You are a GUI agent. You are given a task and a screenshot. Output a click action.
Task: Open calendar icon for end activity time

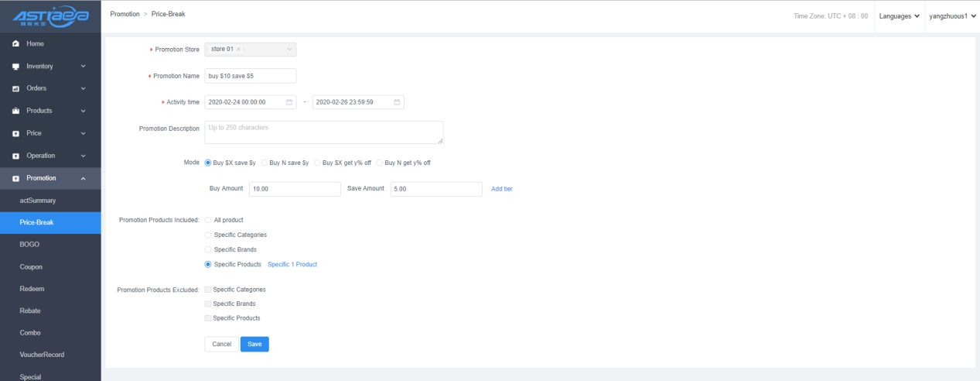[397, 102]
